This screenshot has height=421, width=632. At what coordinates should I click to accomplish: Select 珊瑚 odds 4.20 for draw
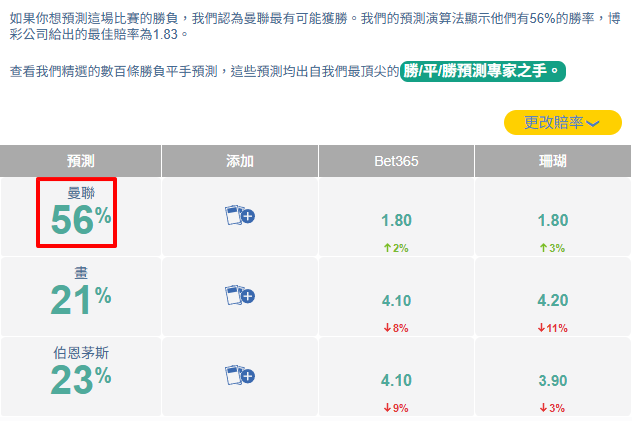553,300
